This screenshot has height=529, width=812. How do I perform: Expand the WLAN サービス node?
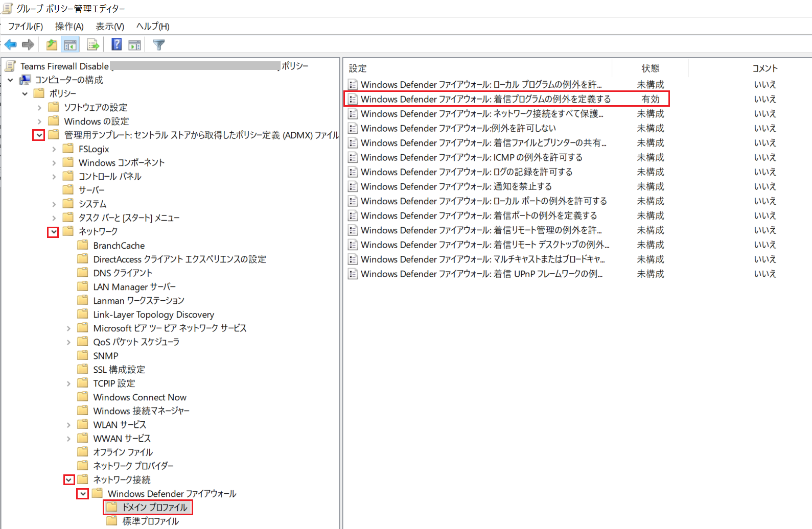tap(68, 425)
